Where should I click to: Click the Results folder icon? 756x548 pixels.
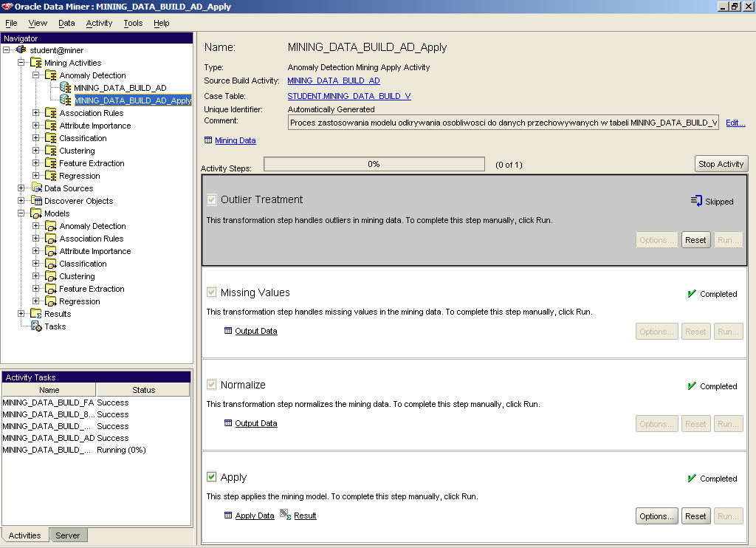pyautogui.click(x=36, y=314)
